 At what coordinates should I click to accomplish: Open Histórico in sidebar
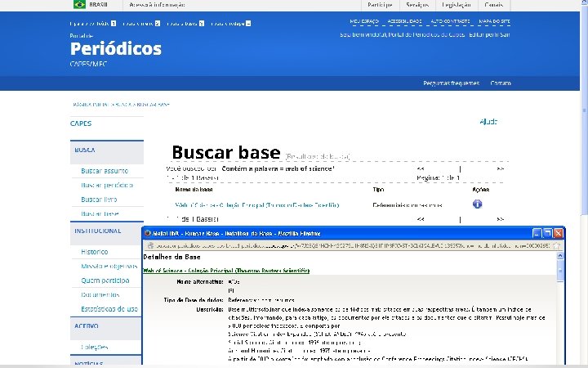point(95,252)
